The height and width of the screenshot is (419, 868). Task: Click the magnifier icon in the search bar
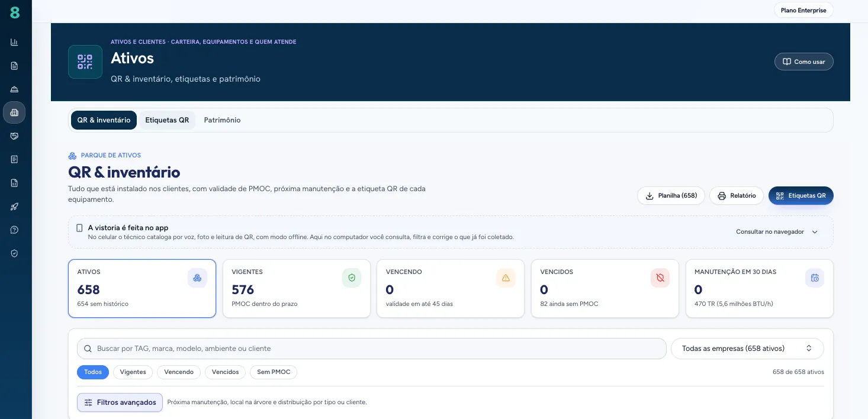88,349
